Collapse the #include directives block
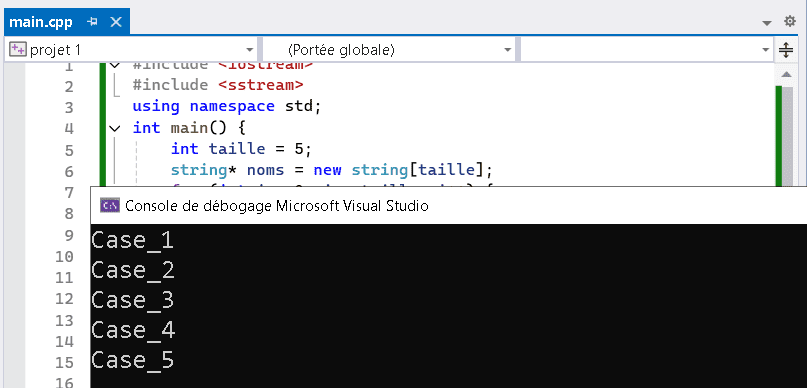 115,65
